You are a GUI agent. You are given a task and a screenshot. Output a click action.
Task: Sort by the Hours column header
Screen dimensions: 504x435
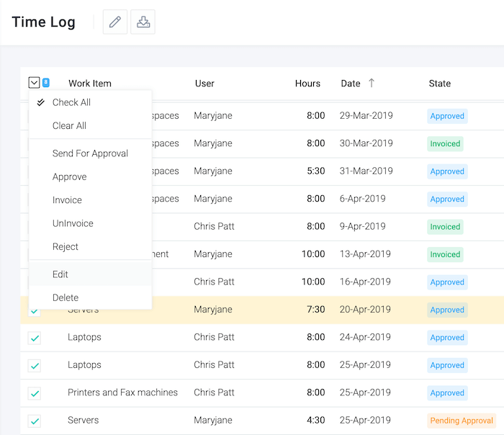tap(307, 84)
